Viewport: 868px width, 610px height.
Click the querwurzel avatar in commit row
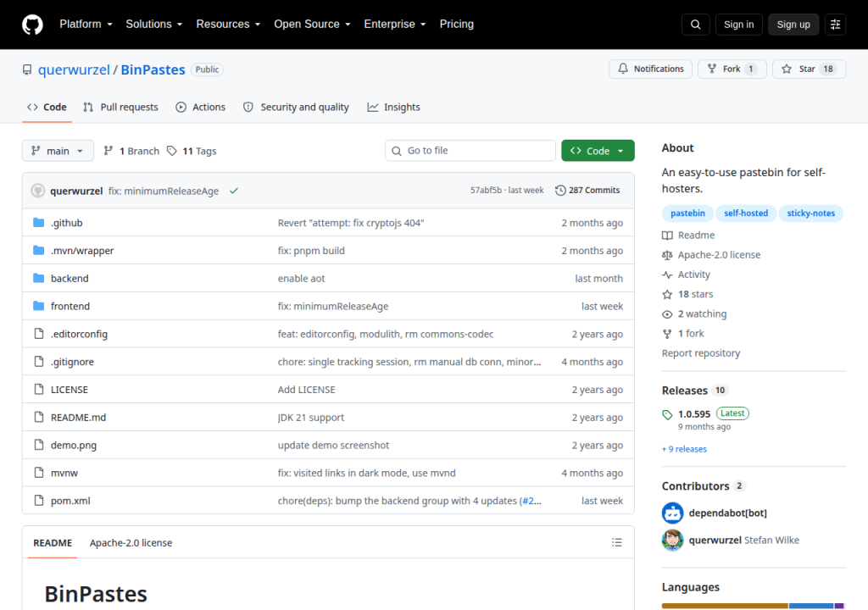pos(37,191)
